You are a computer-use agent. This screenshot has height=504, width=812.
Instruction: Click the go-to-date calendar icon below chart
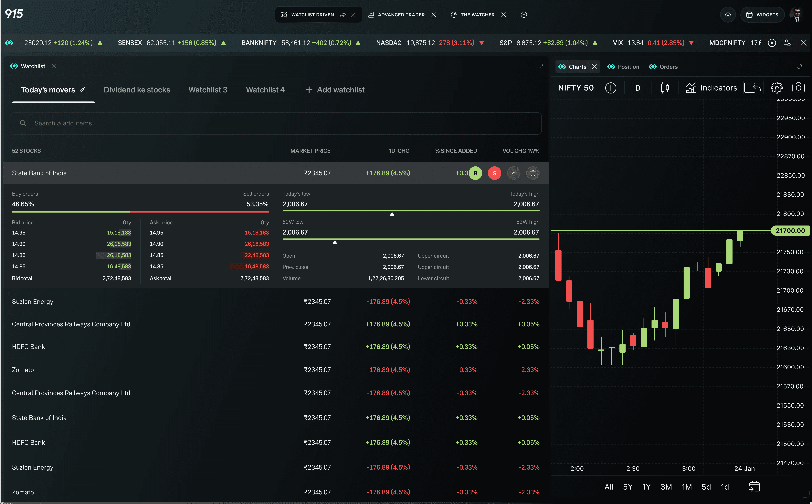[754, 486]
